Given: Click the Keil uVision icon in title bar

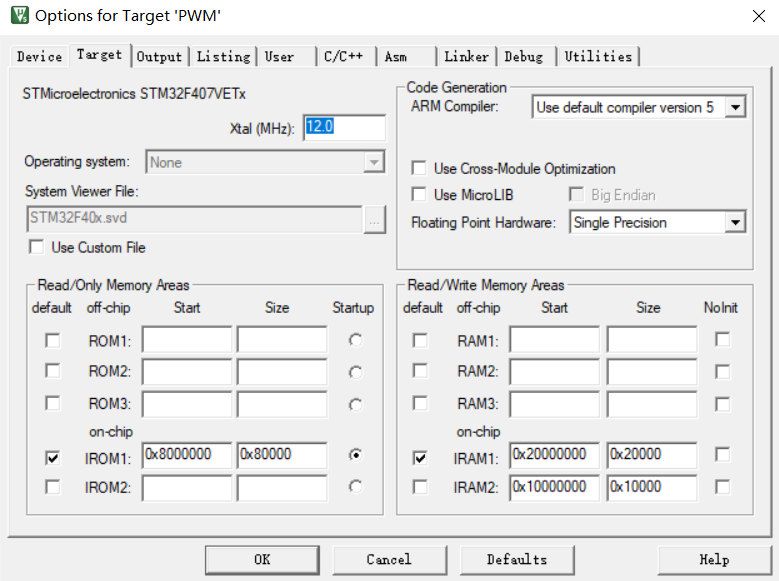Looking at the screenshot, I should click(x=20, y=15).
